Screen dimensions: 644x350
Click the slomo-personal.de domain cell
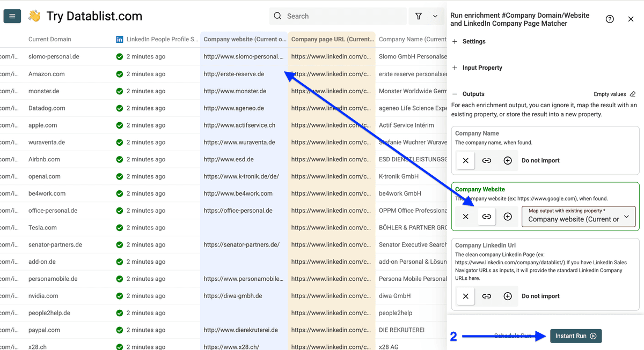[x=53, y=57]
